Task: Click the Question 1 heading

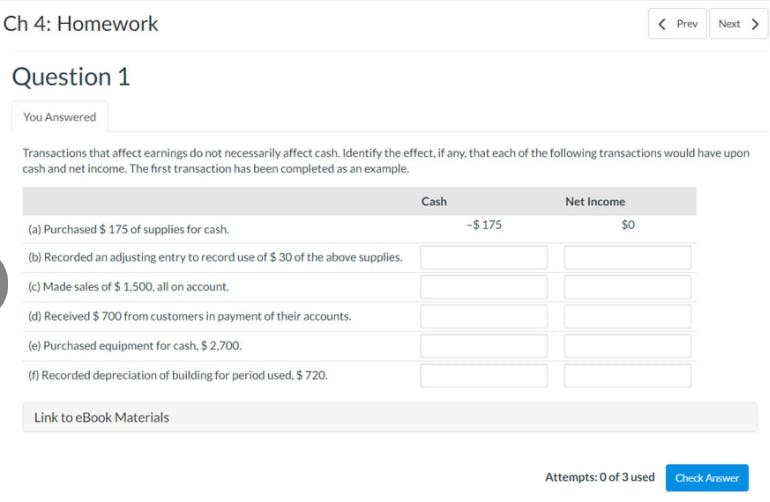Action: (x=71, y=77)
